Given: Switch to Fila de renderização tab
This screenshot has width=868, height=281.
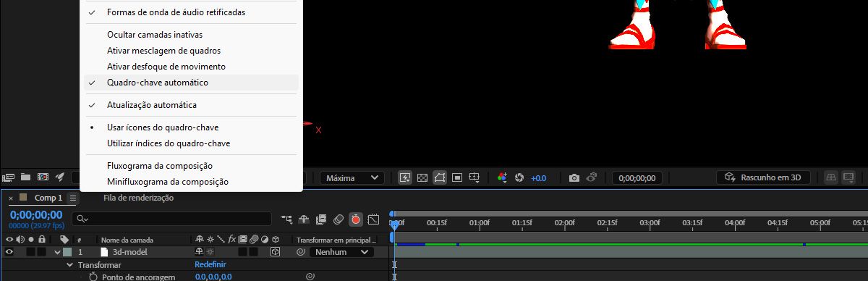Looking at the screenshot, I should coord(138,198).
